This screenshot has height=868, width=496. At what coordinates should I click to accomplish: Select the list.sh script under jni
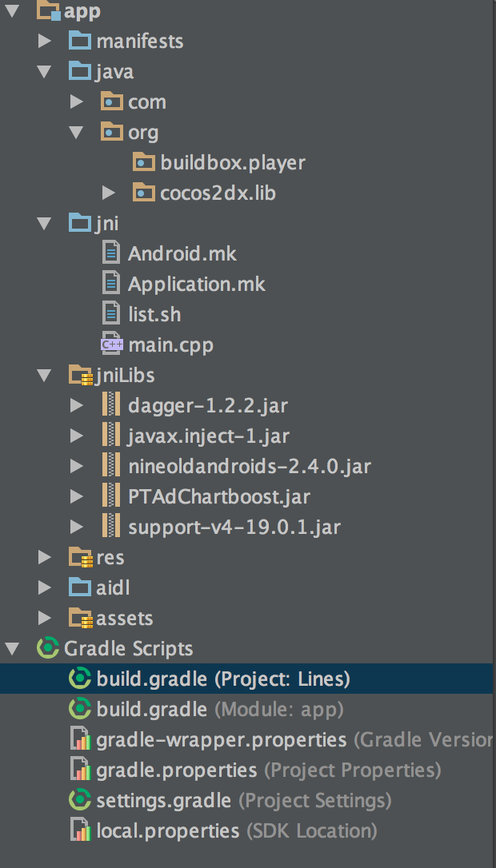point(154,314)
